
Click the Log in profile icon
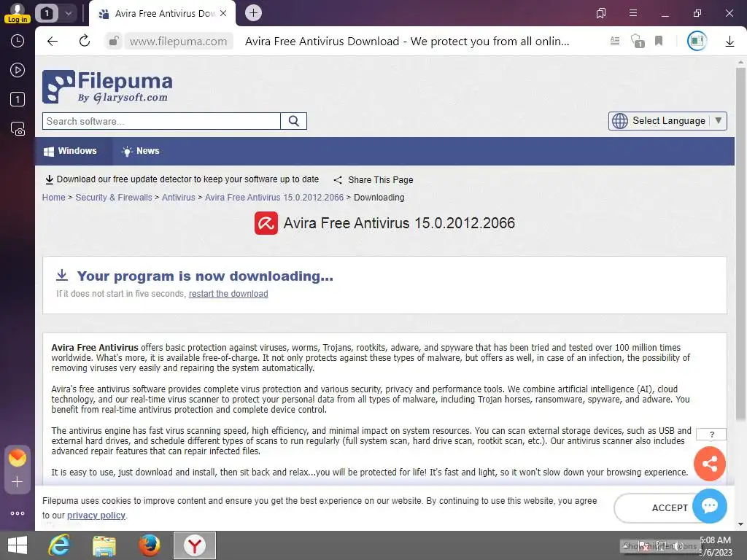pyautogui.click(x=18, y=13)
